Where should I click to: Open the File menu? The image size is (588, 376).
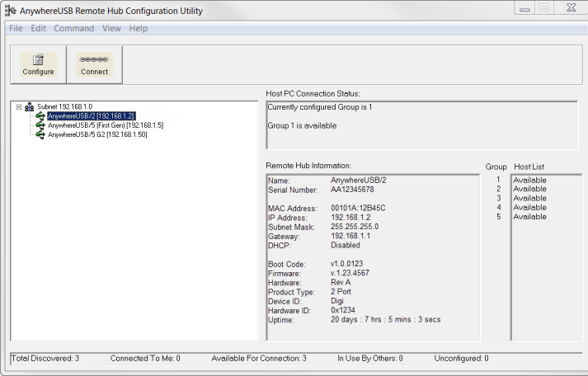tap(16, 29)
